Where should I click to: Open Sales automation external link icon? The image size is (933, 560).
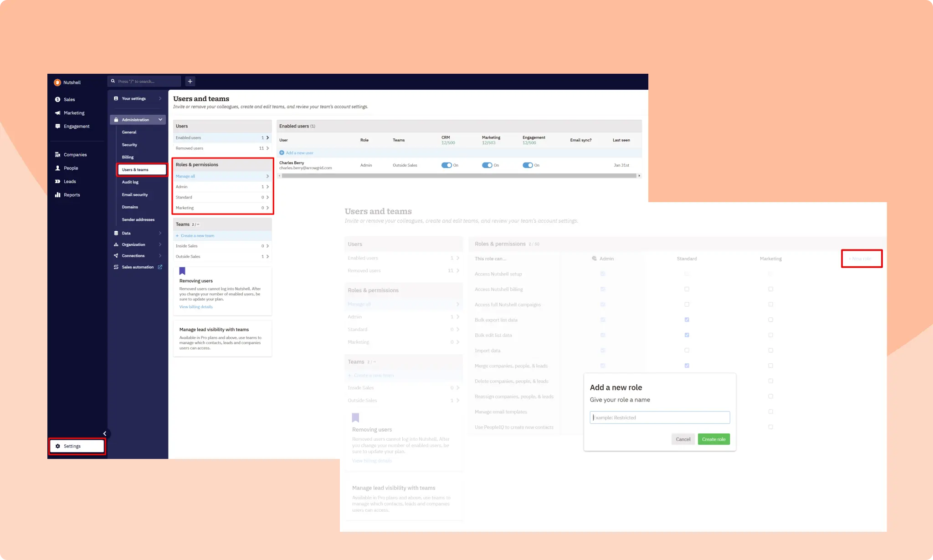coord(160,267)
